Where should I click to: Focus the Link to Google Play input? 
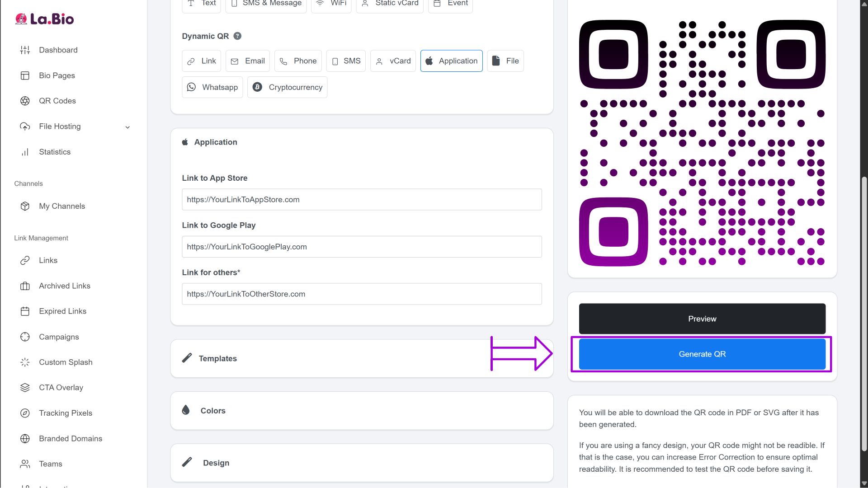click(362, 247)
